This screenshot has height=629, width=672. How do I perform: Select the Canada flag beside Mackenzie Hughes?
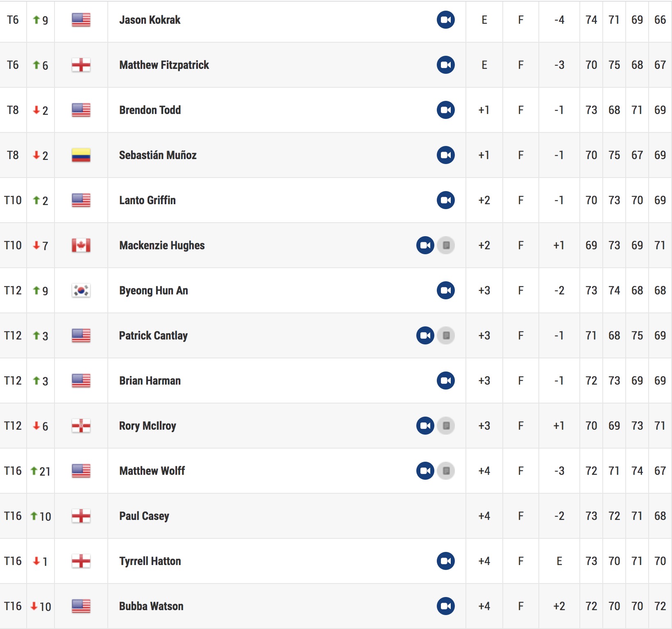[81, 245]
